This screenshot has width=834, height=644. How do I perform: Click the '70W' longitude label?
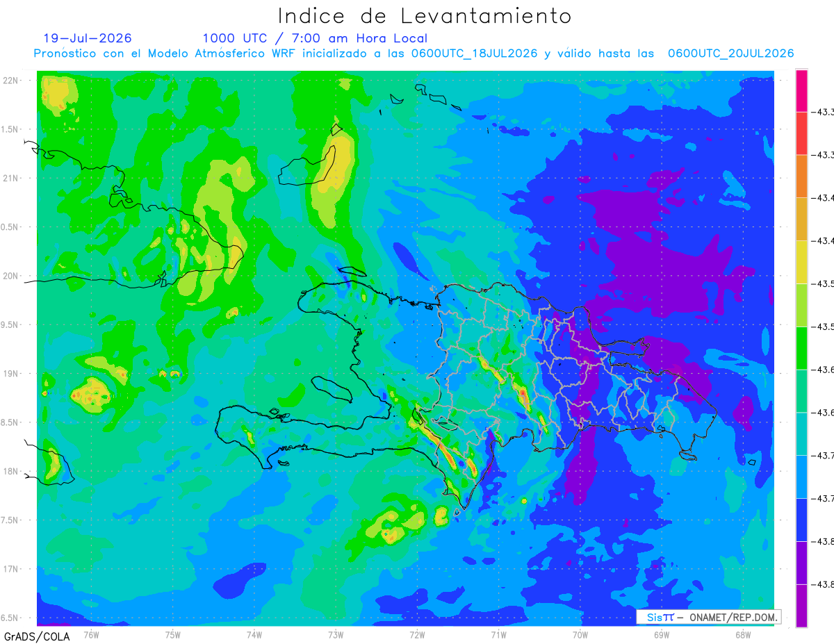(580, 634)
